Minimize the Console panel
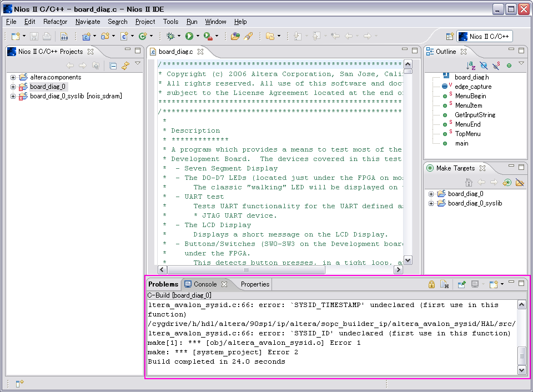533x392 pixels. coord(511,283)
